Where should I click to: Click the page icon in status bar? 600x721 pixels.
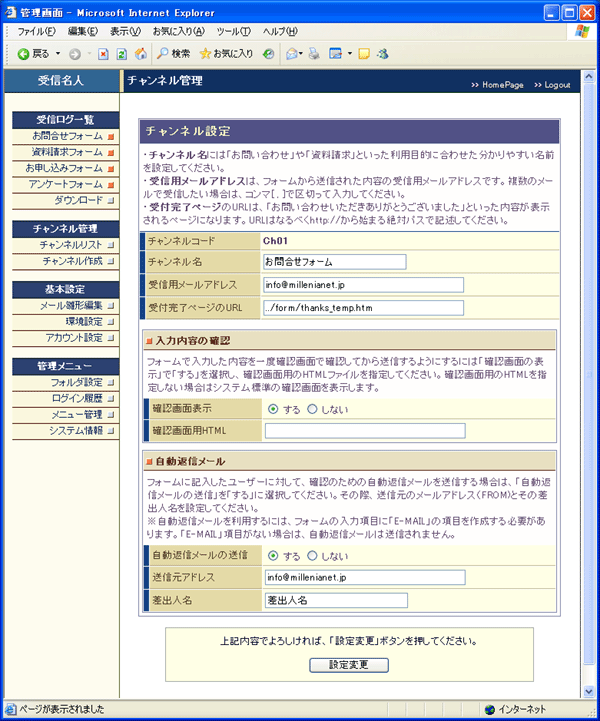[10, 710]
